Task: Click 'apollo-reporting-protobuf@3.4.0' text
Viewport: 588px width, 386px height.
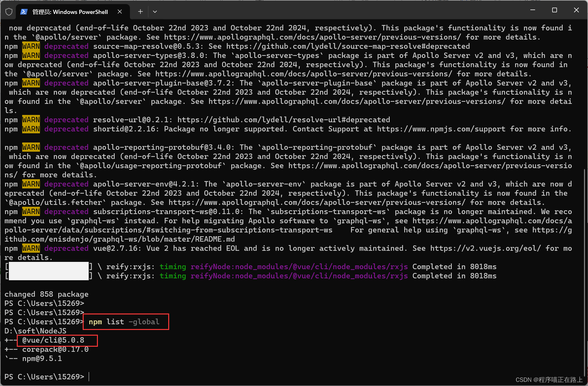Action: (x=162, y=147)
